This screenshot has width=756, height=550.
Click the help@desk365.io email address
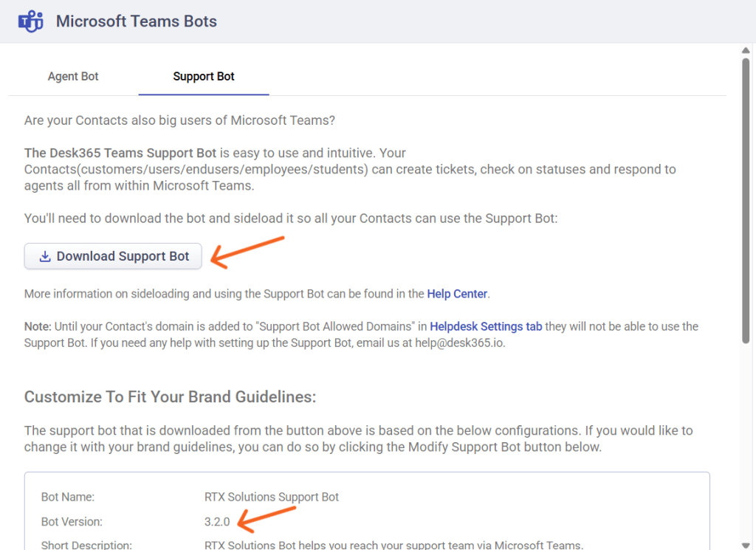459,343
